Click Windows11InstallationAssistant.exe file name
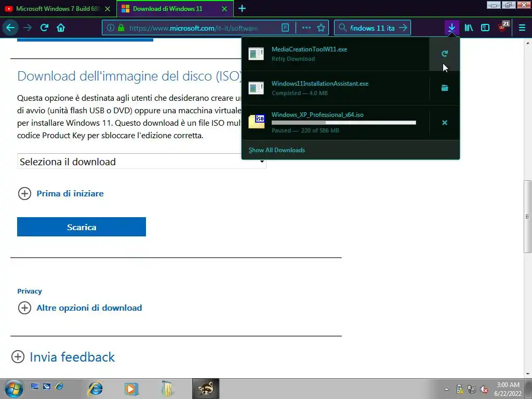 coord(320,84)
